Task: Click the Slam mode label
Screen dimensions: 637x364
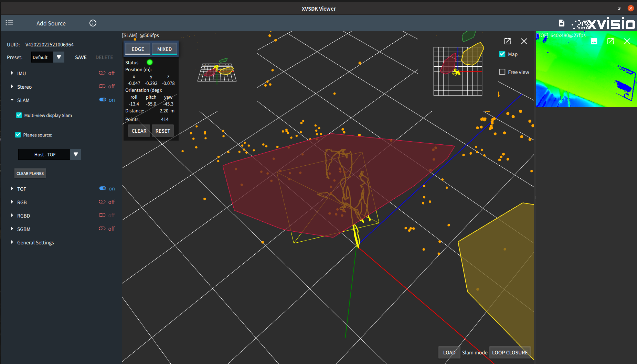Action: pos(475,352)
